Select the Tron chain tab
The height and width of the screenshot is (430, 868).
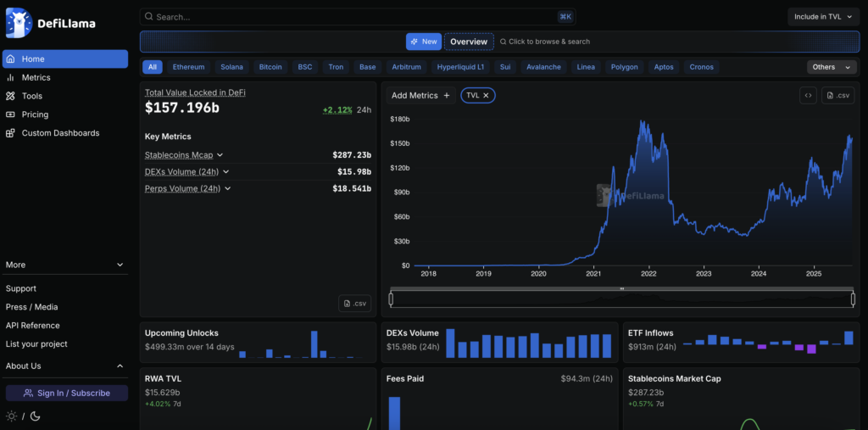[336, 67]
